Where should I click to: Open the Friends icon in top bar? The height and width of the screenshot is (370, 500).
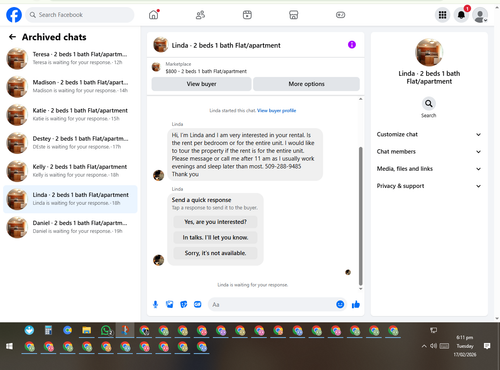[200, 15]
